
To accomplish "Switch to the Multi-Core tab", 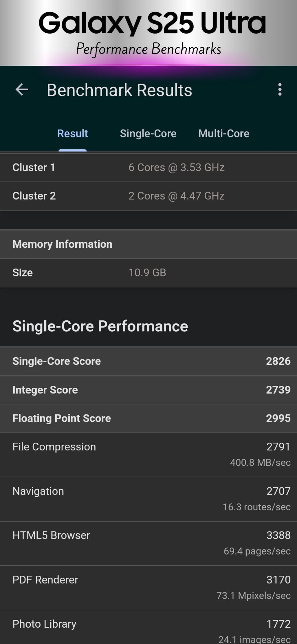I will tap(224, 133).
